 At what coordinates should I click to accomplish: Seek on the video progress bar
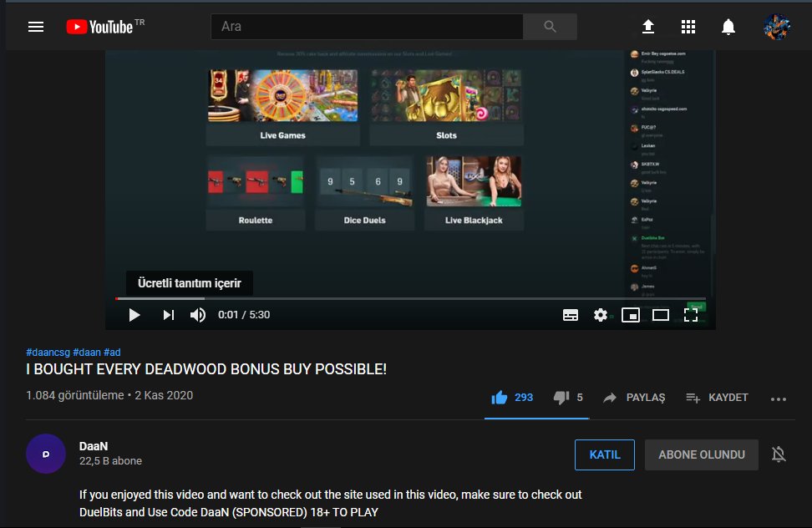tap(410, 299)
